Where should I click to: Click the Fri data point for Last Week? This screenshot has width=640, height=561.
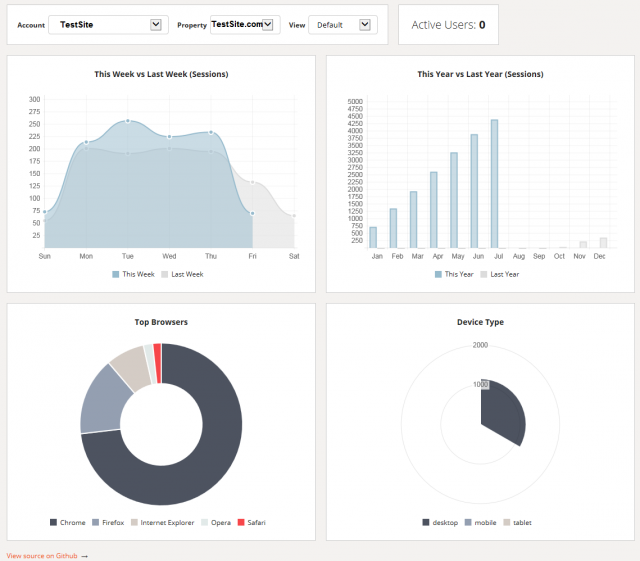click(253, 182)
